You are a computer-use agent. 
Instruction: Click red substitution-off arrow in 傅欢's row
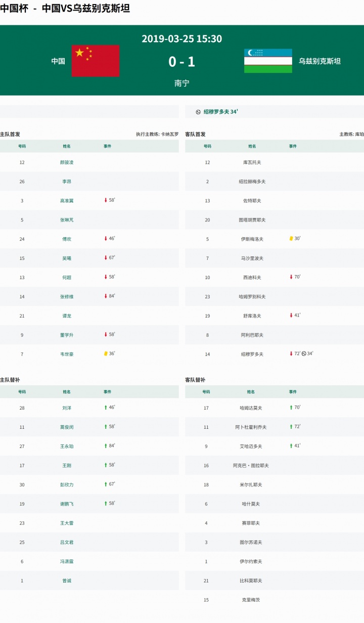pos(106,238)
